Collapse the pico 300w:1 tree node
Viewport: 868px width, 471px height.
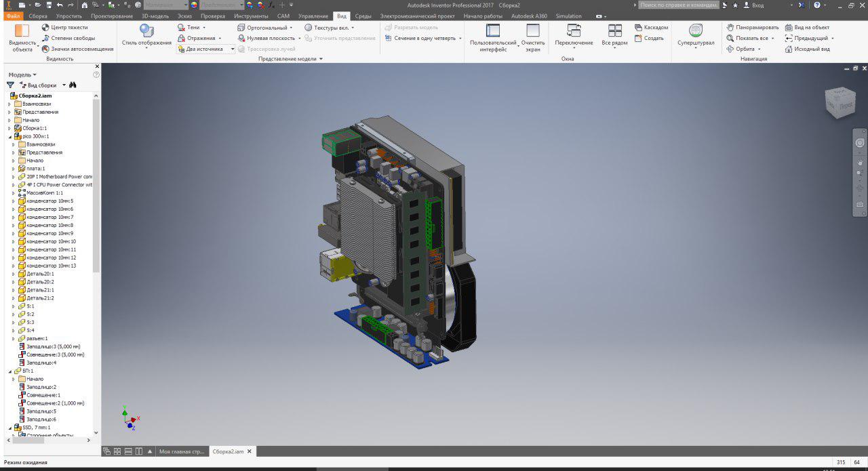point(9,136)
